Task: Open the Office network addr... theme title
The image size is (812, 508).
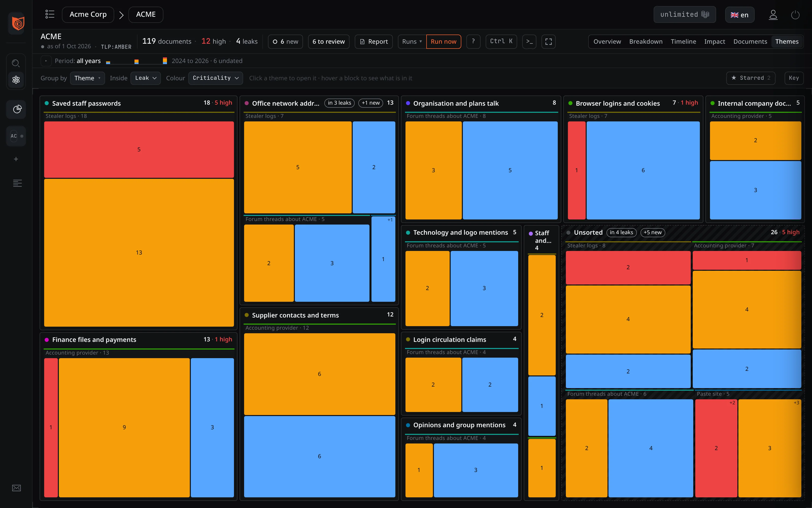Action: click(x=285, y=103)
